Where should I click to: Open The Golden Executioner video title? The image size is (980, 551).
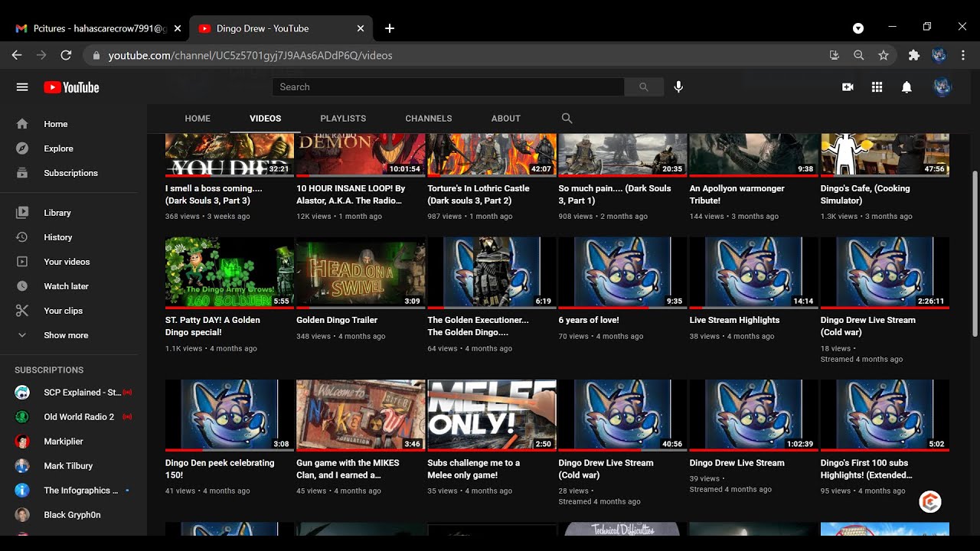click(478, 327)
